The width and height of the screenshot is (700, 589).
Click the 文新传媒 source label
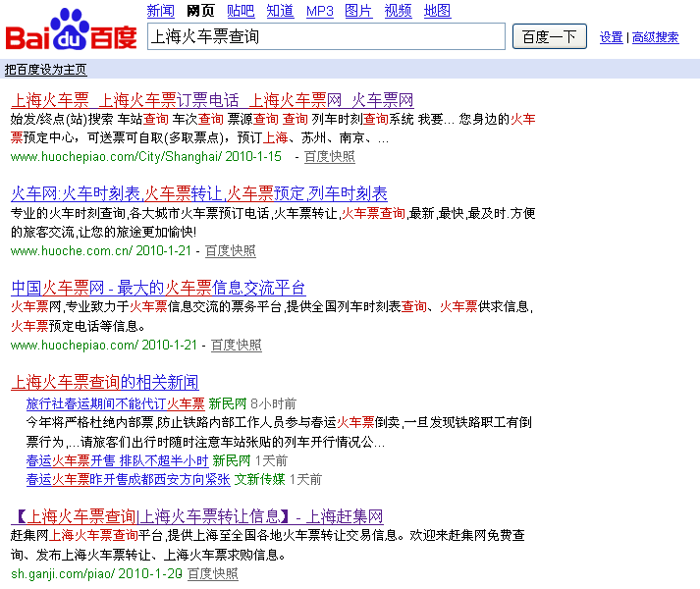259,479
